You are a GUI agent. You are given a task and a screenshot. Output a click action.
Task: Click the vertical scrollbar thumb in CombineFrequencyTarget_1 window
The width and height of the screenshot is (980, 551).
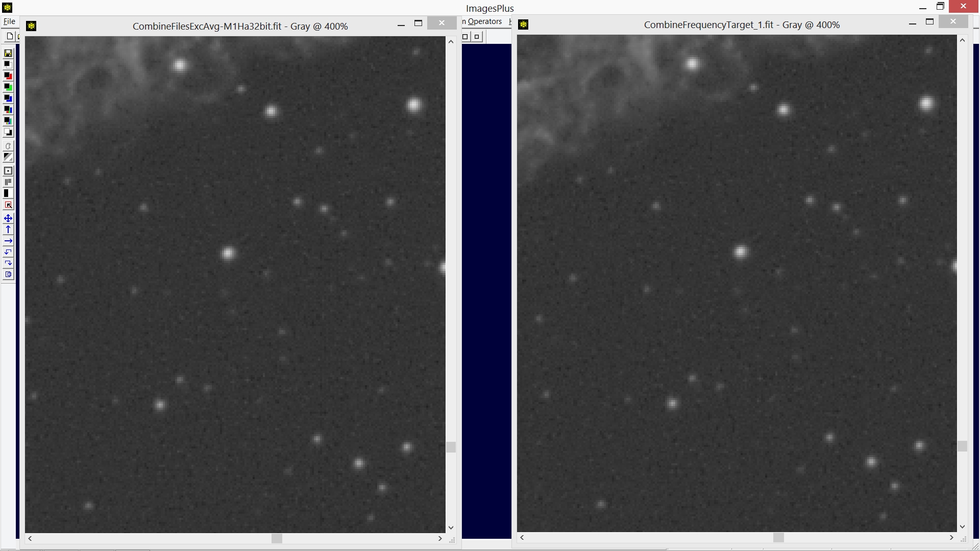(x=962, y=446)
